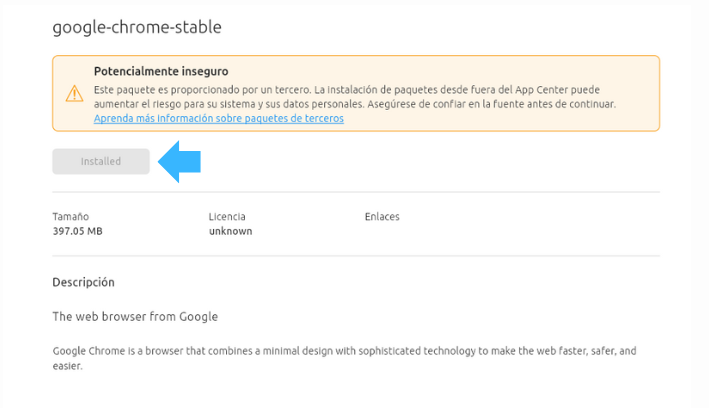Open the third-party packages info link

(x=218, y=118)
